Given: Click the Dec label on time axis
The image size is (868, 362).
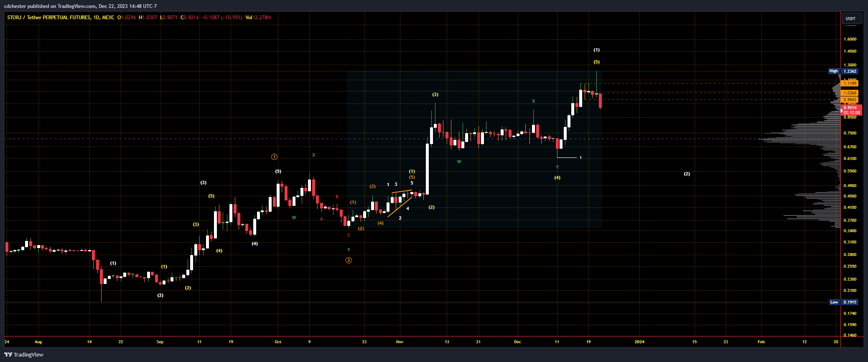Looking at the screenshot, I should click(518, 342).
